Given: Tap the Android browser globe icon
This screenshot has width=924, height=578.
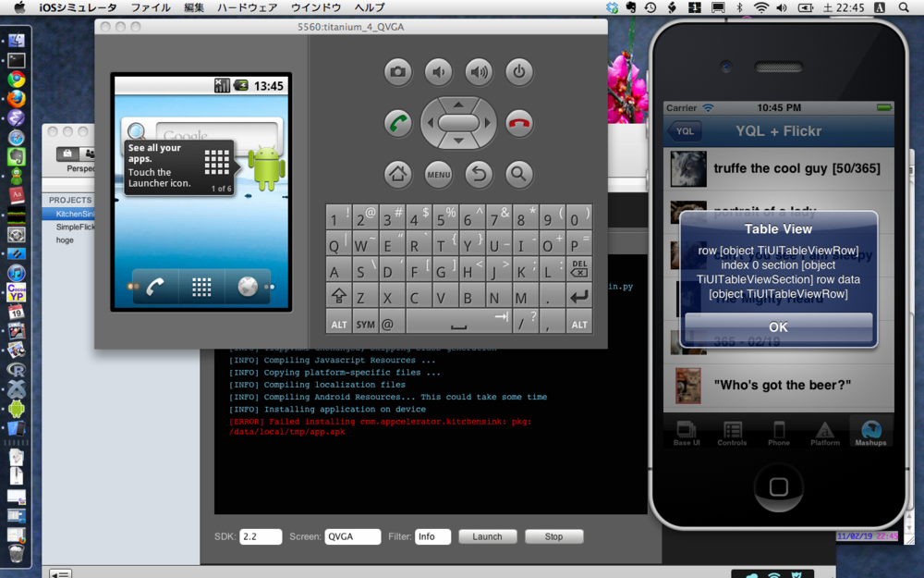Looking at the screenshot, I should [248, 287].
